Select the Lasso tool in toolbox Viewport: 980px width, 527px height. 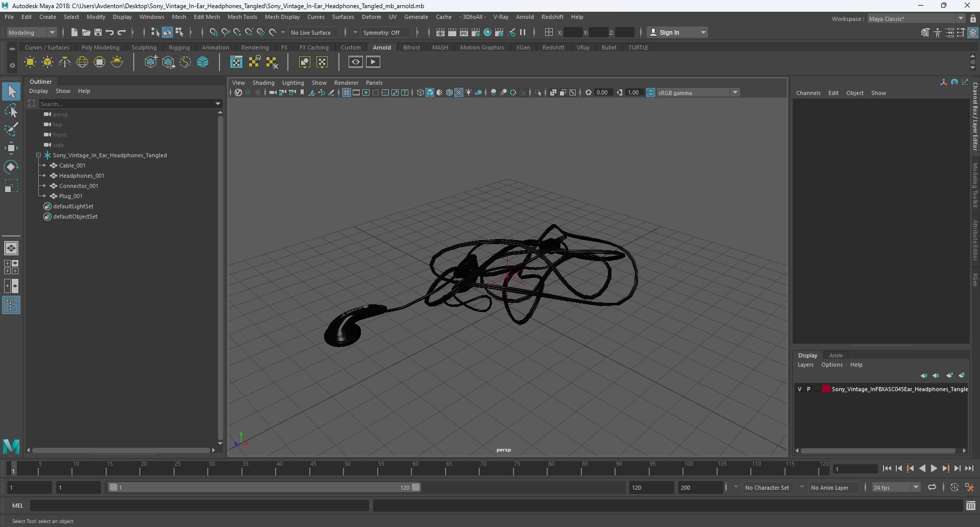pyautogui.click(x=11, y=110)
